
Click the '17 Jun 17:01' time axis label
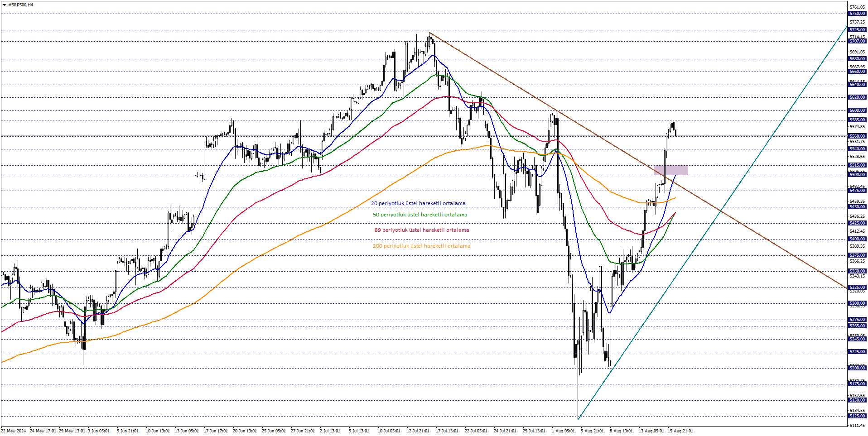point(216,431)
